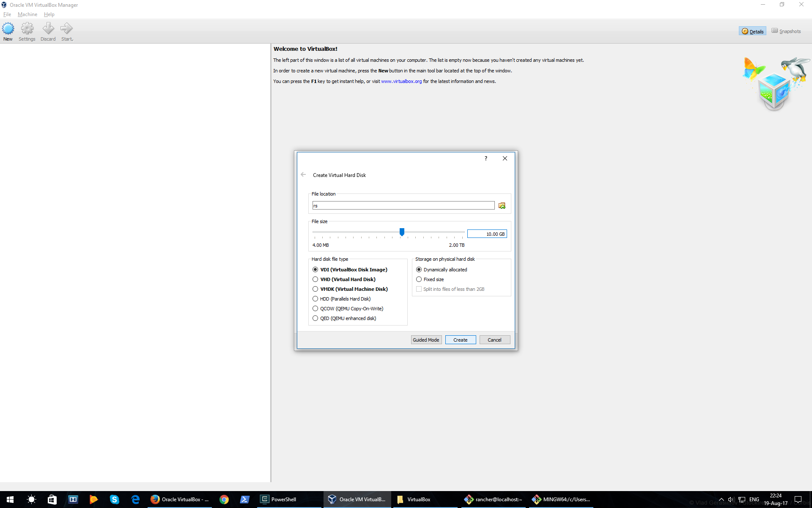Click the Settings gear toolbar icon
This screenshot has height=508, width=812.
(27, 29)
